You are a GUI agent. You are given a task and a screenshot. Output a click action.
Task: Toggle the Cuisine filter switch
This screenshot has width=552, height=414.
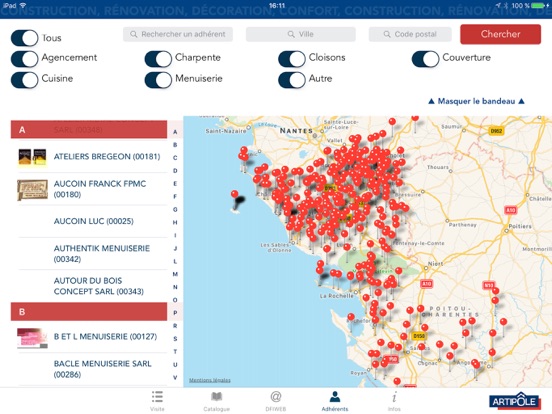(24, 80)
